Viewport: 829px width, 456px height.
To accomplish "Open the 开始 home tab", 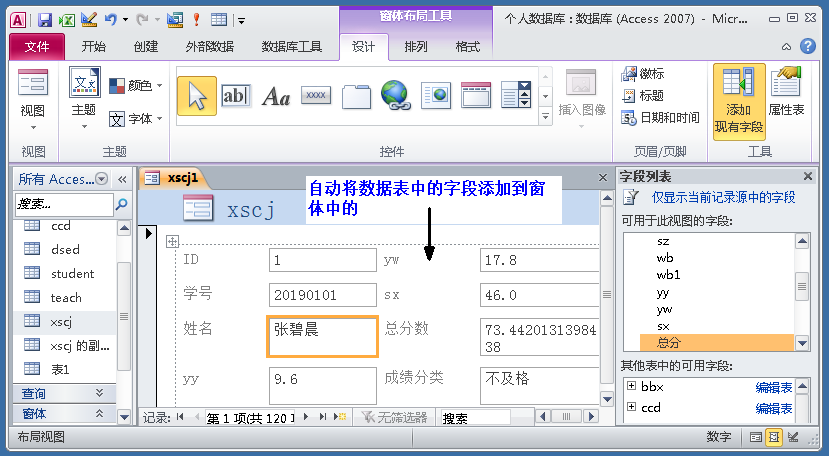I will click(94, 47).
